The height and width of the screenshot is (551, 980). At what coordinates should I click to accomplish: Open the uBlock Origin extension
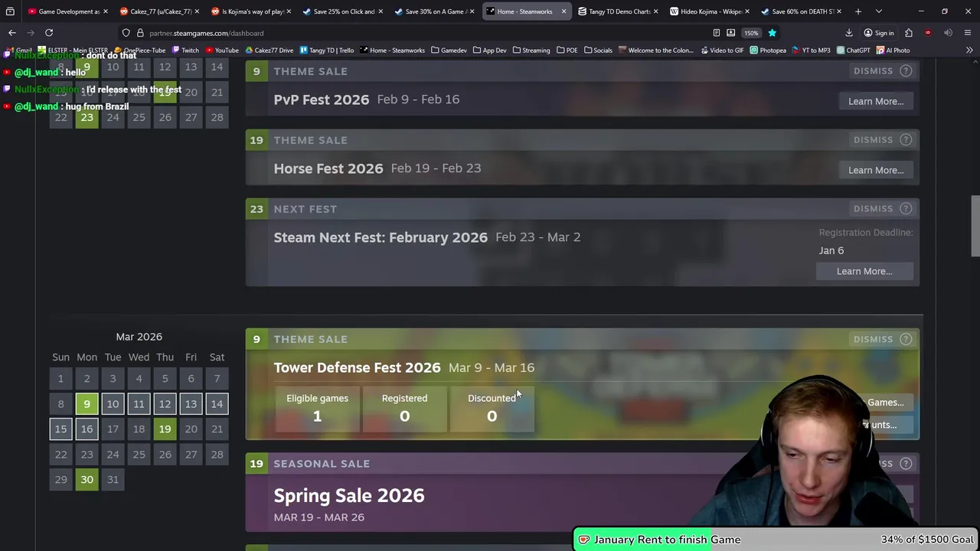tap(928, 33)
